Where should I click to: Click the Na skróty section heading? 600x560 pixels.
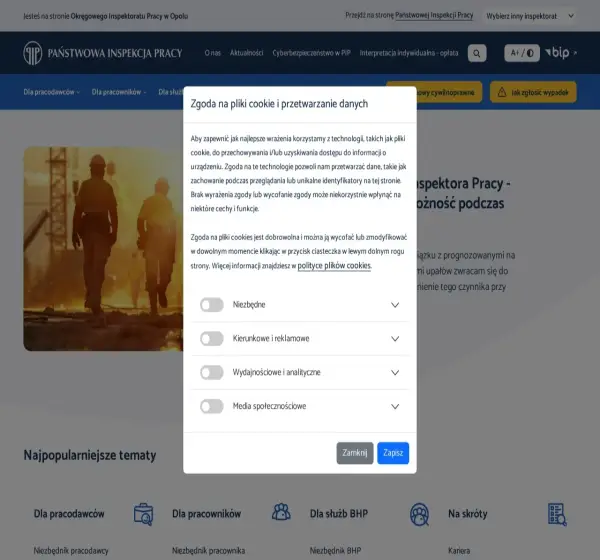tap(468, 514)
